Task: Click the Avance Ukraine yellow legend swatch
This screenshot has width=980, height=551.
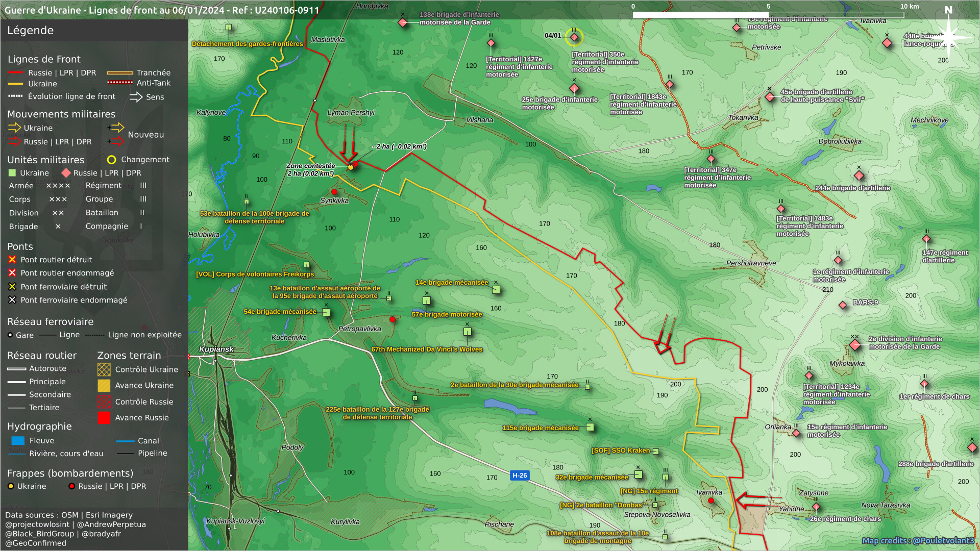Action: [x=104, y=386]
